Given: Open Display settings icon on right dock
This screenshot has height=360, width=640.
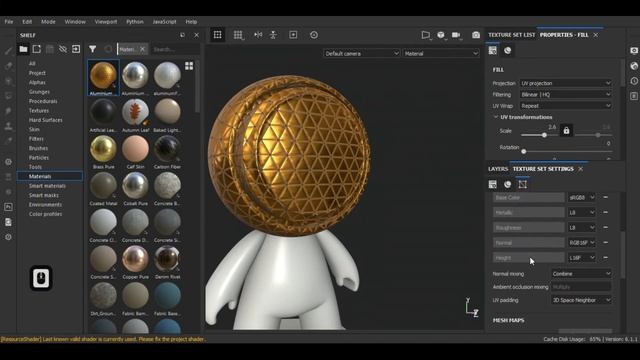Looking at the screenshot, I should tap(634, 51).
